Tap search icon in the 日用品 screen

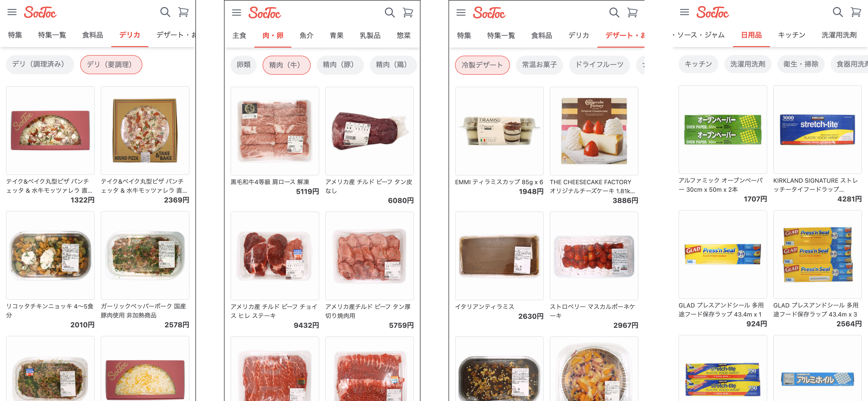pos(838,12)
